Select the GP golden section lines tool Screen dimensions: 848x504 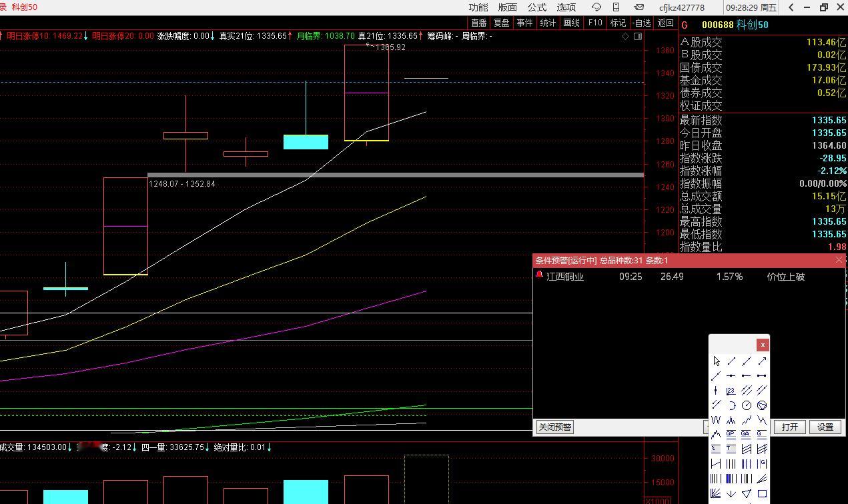(x=731, y=434)
